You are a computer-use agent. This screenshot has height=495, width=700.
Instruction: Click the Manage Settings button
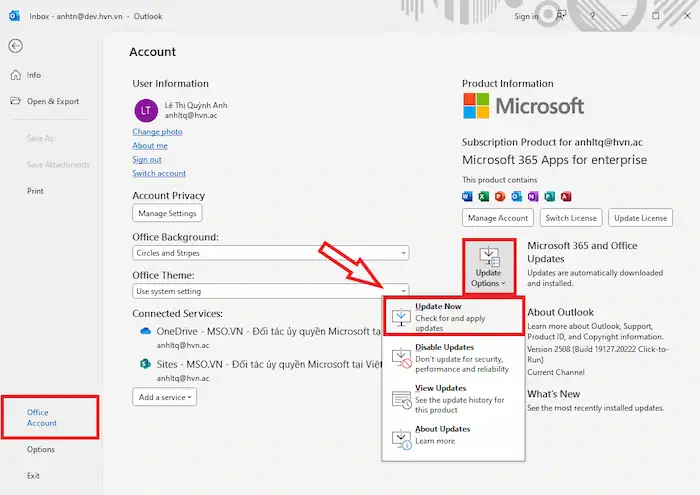[x=167, y=213]
